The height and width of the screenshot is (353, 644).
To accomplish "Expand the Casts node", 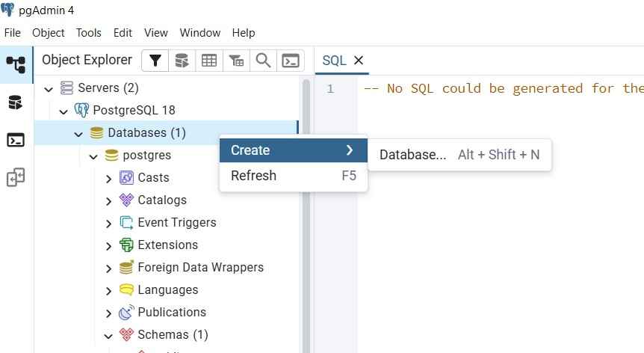I will tap(108, 179).
